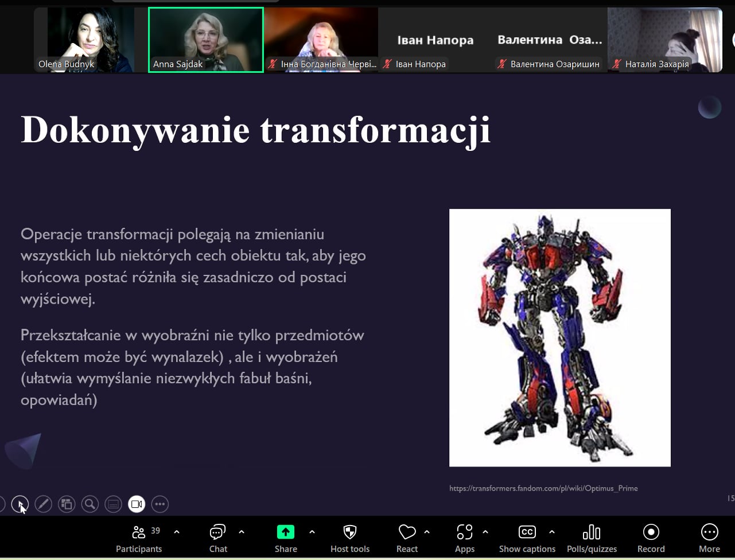
Task: Open the More menu in meeting toolbar
Action: (x=709, y=539)
